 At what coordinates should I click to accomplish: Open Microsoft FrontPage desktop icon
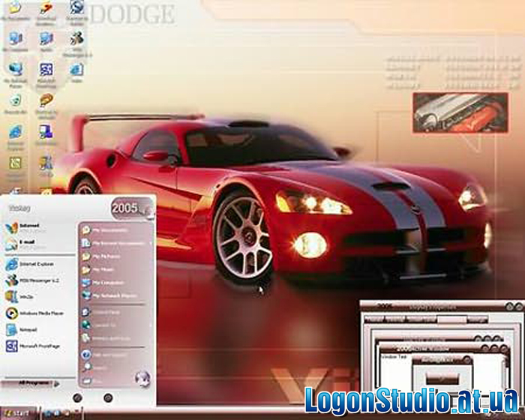click(46, 74)
